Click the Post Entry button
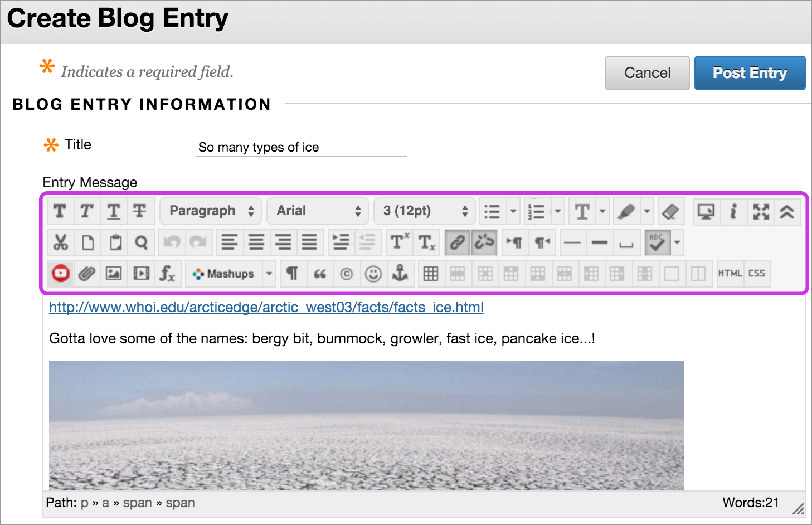The image size is (812, 525). [750, 73]
